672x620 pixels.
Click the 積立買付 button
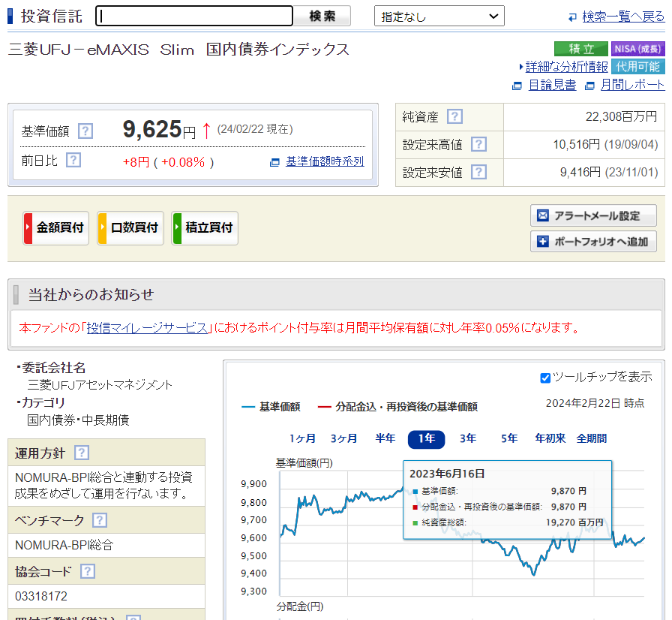205,227
